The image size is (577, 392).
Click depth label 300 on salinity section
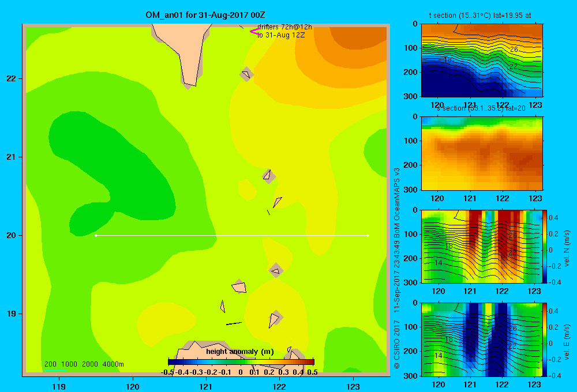coord(411,190)
